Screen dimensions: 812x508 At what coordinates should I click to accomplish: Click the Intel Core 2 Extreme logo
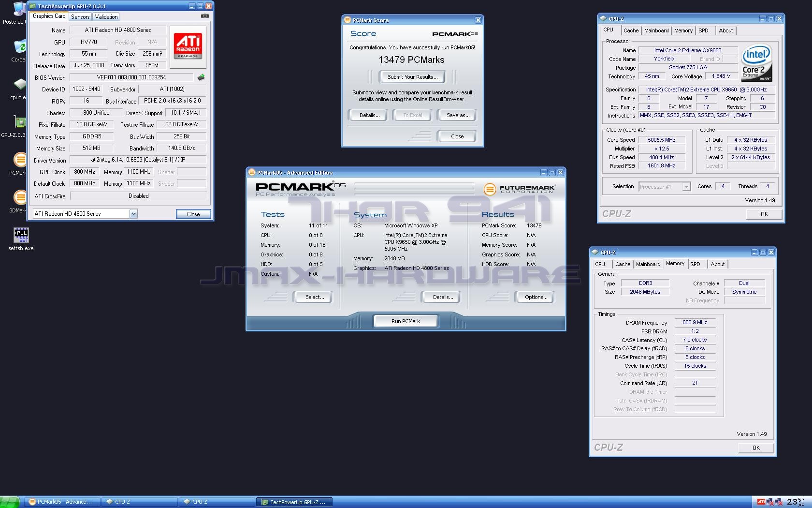pos(757,64)
